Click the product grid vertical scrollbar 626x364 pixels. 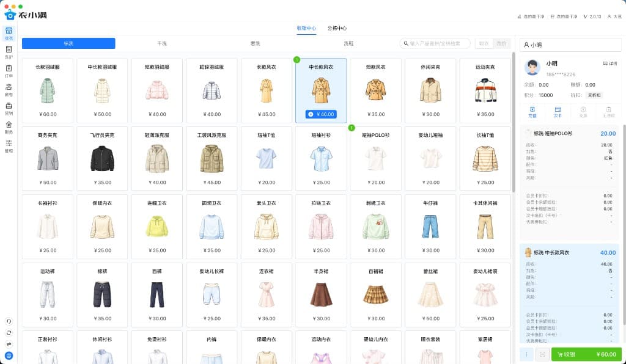pos(514,122)
